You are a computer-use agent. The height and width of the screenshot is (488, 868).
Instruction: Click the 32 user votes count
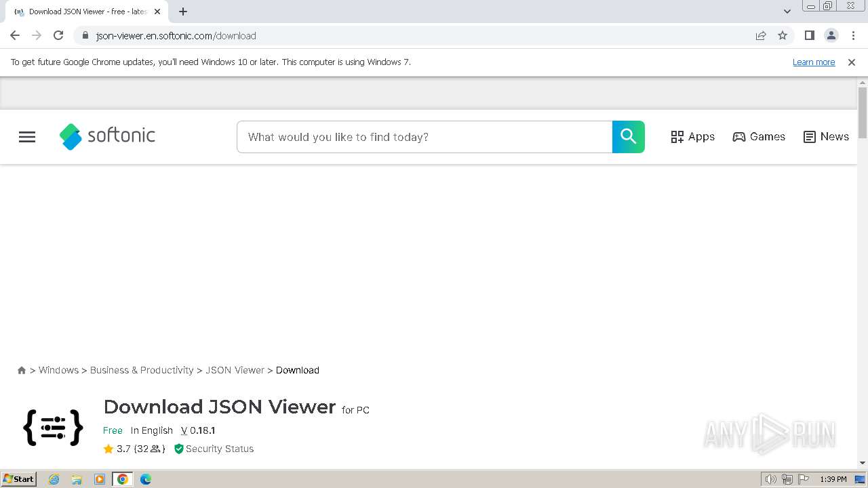tap(149, 449)
